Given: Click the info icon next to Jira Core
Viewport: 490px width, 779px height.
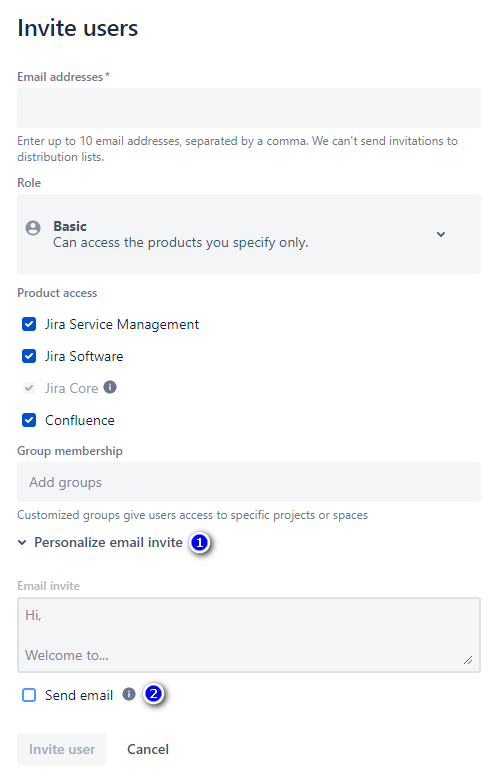Looking at the screenshot, I should coord(110,387).
